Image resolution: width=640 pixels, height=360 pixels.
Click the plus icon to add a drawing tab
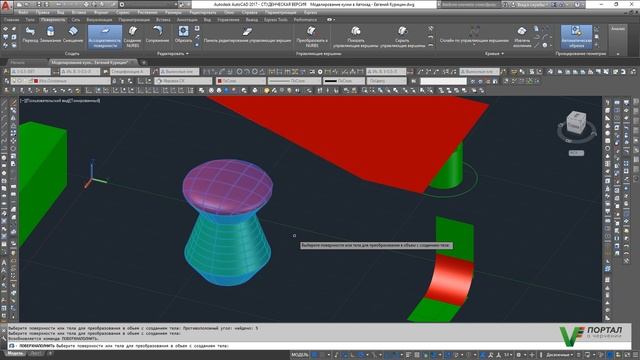pos(144,62)
